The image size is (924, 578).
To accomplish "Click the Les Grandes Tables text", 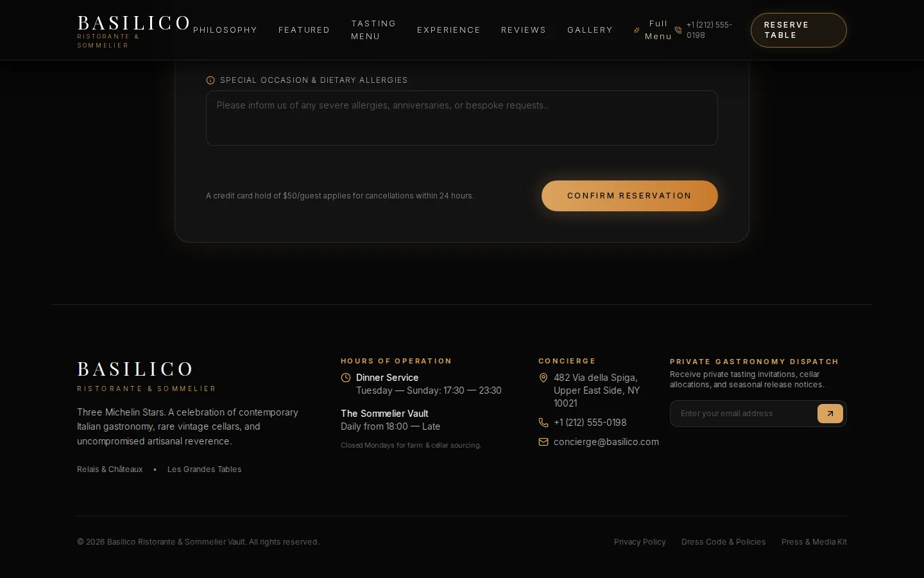I will [x=205, y=469].
